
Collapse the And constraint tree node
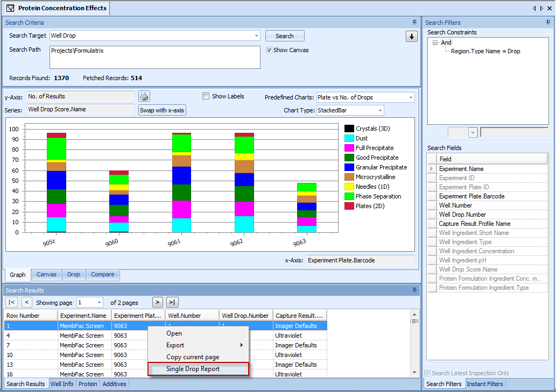[435, 43]
